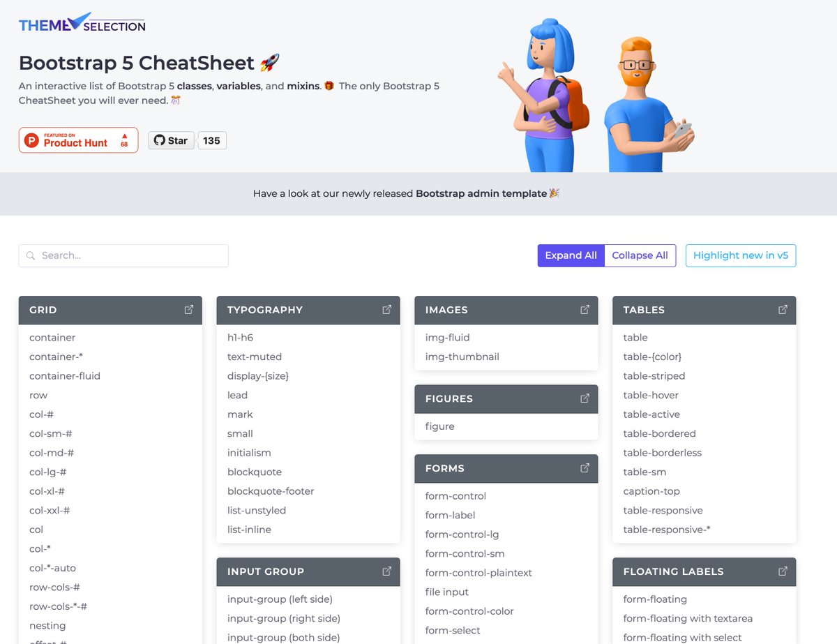Viewport: 837px width, 644px height.
Task: Collapse the FIGURES section header
Action: (x=506, y=398)
